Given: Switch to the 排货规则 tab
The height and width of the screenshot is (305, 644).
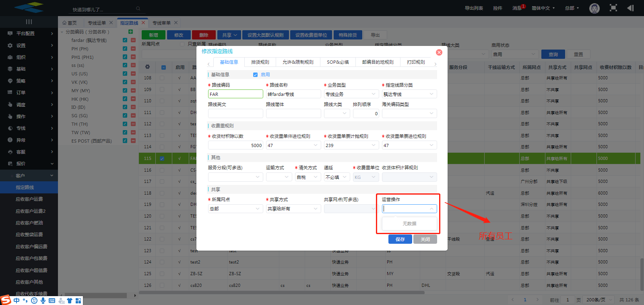Looking at the screenshot, I should pos(260,62).
